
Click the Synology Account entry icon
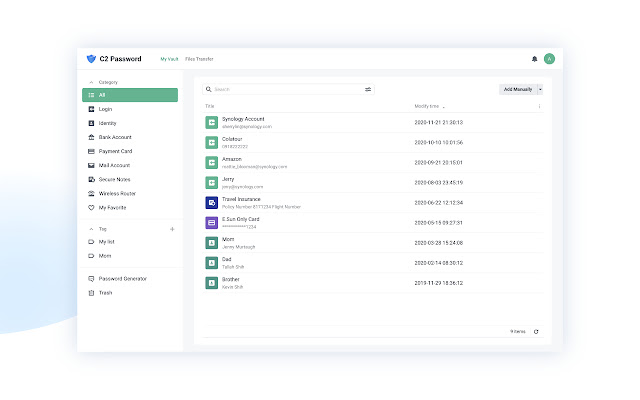(211, 122)
